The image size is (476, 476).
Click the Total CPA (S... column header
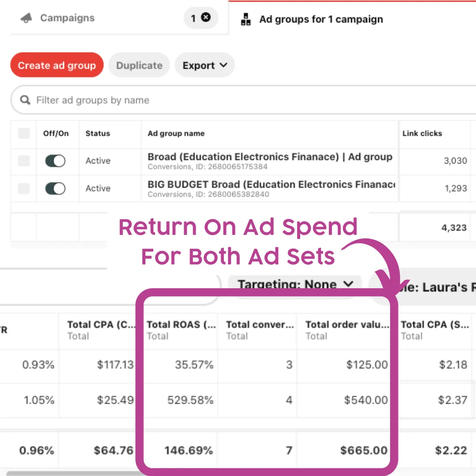click(x=435, y=330)
